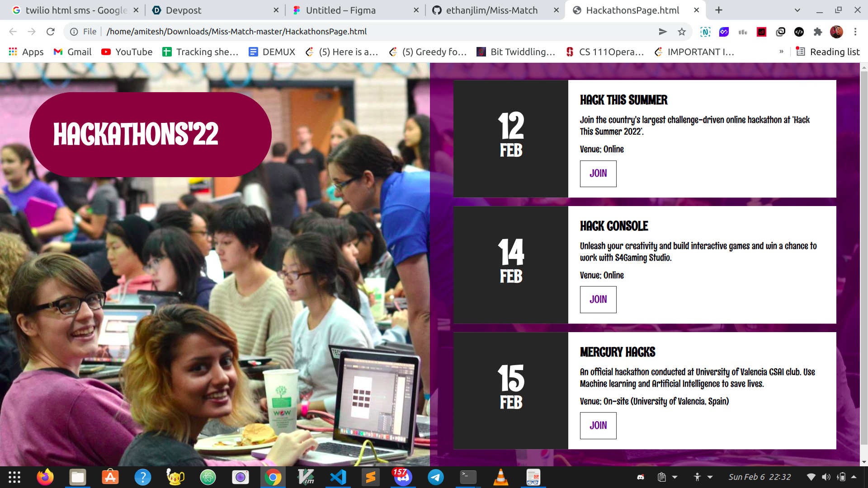Open the Telegram app in the taskbar
868x488 pixels.
pos(436,477)
